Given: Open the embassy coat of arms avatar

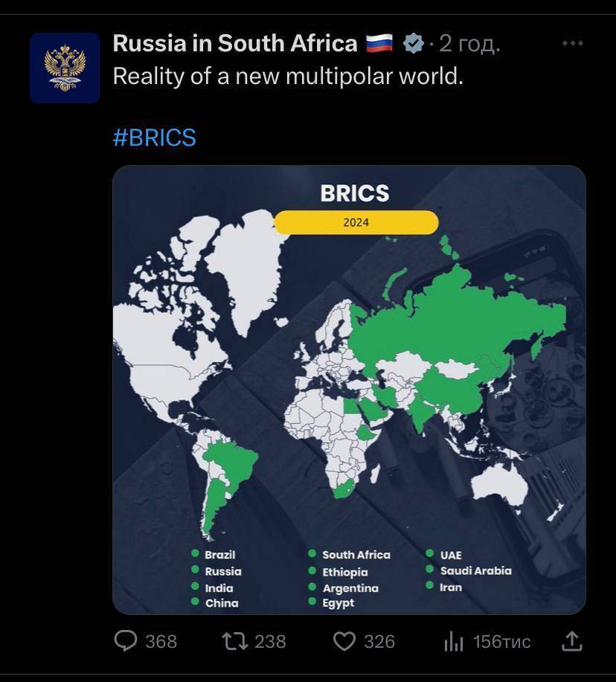Looking at the screenshot, I should [x=65, y=68].
